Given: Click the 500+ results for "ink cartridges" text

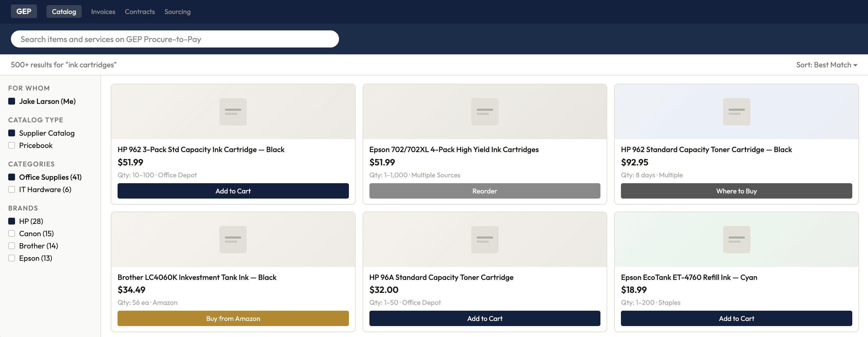Looking at the screenshot, I should pos(64,65).
